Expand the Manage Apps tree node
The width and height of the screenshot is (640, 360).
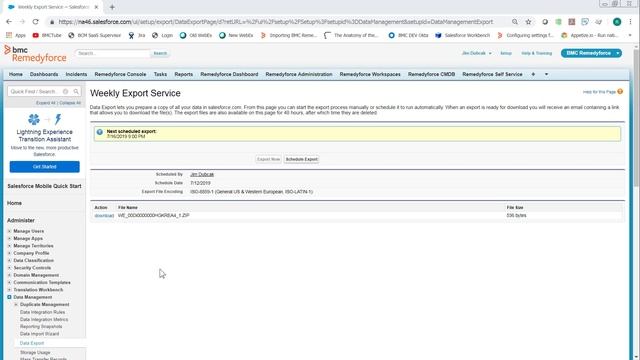point(9,238)
